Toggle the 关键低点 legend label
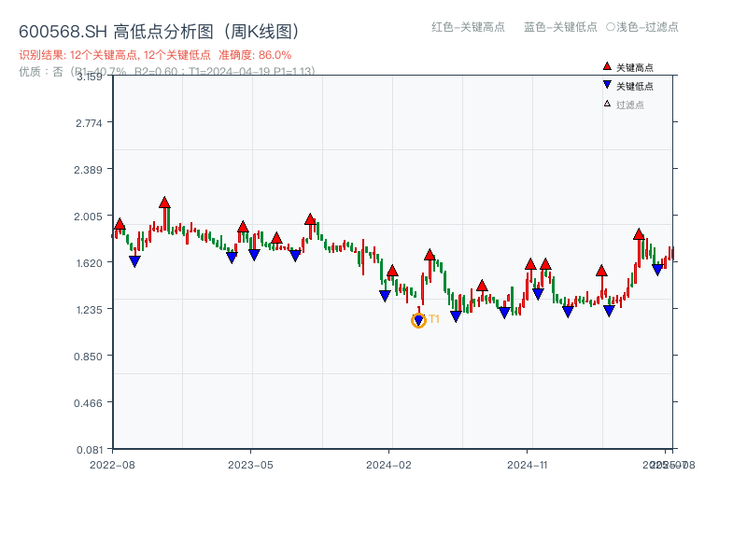747x560 pixels. (635, 86)
